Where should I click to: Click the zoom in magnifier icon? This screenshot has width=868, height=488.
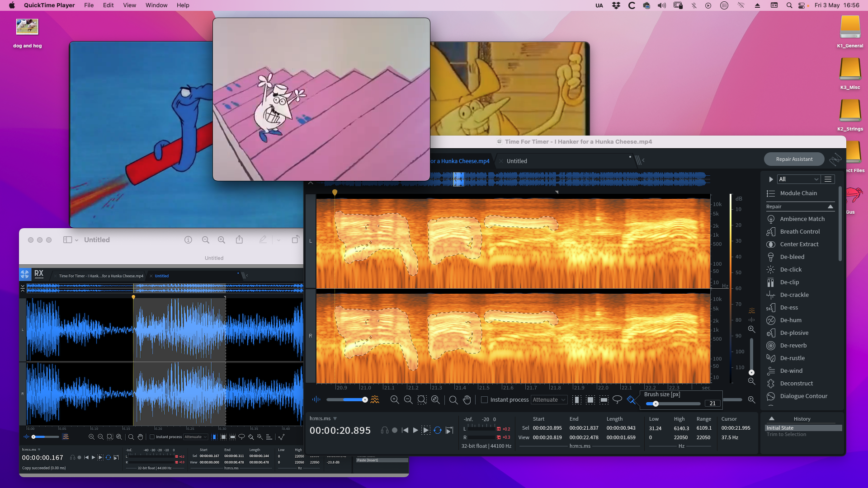(394, 399)
